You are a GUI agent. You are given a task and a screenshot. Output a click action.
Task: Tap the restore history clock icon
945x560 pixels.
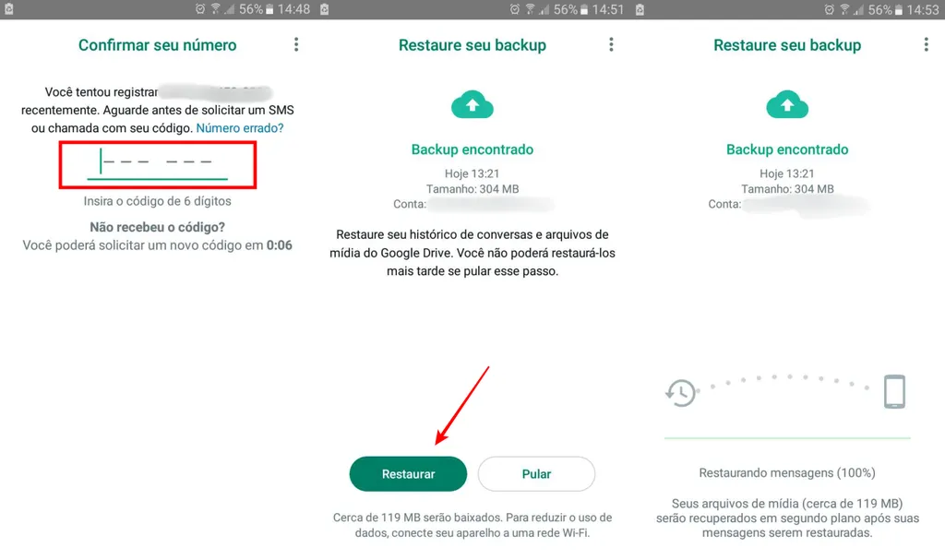(x=680, y=392)
